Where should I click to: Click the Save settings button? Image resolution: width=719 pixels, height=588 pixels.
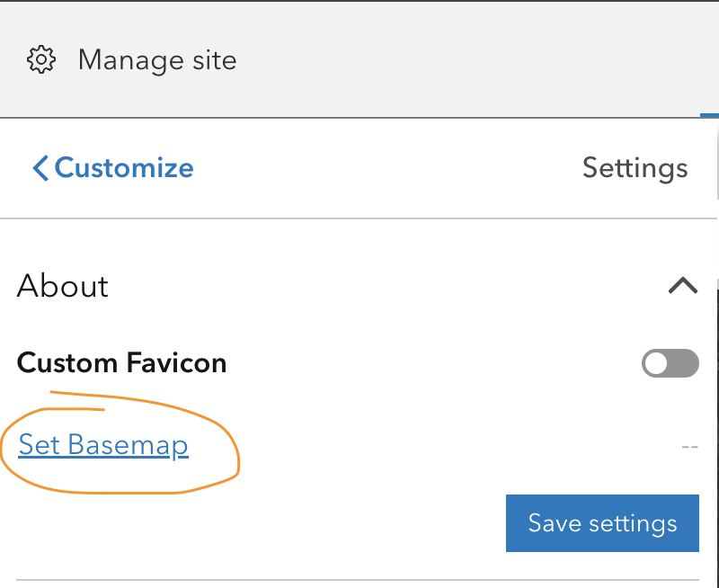point(602,523)
